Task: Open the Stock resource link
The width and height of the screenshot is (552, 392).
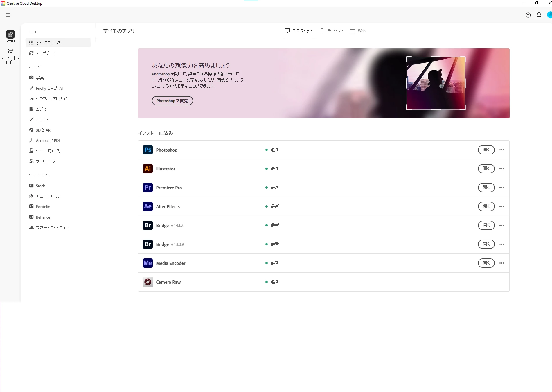Action: pyautogui.click(x=58, y=186)
